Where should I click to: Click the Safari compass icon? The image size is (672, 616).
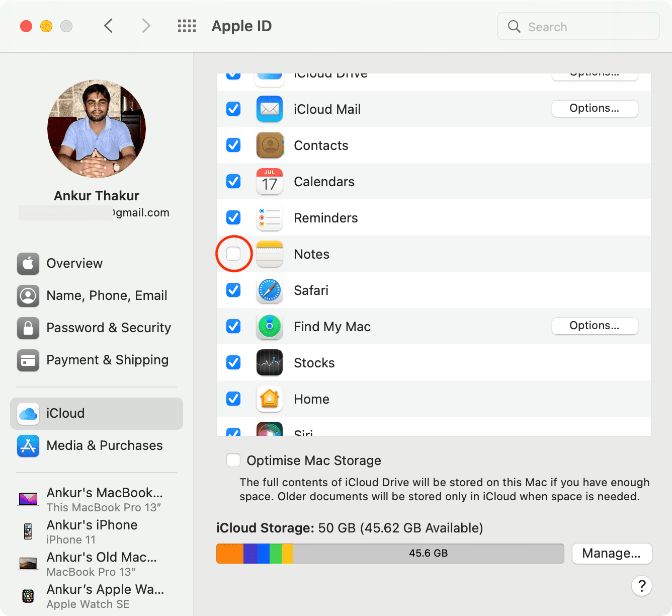270,290
